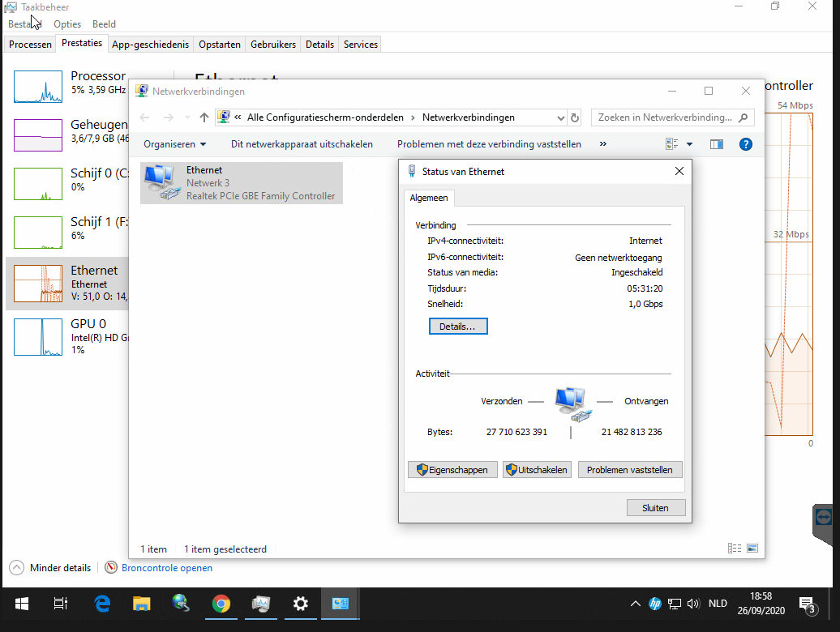Viewport: 840px width, 632px height.
Task: Open the Opties menu in Taakbeheer
Action: (x=66, y=23)
